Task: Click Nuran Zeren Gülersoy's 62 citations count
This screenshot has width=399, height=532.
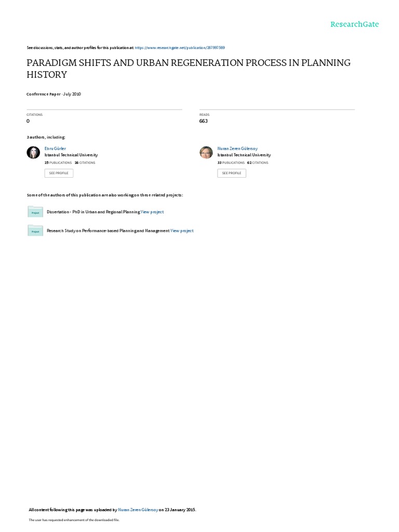Action: coord(258,163)
